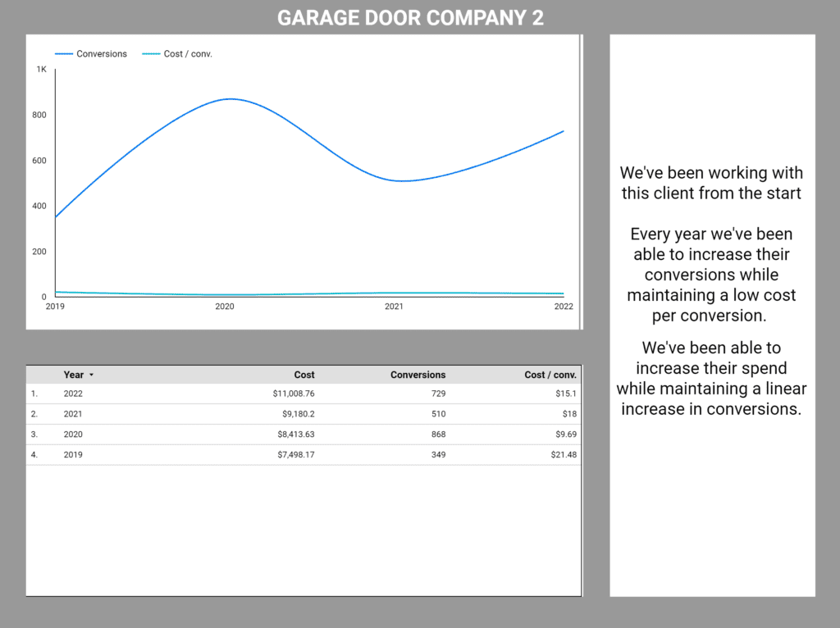Sort the table by the Cost column
The image size is (840, 628).
[x=304, y=375]
